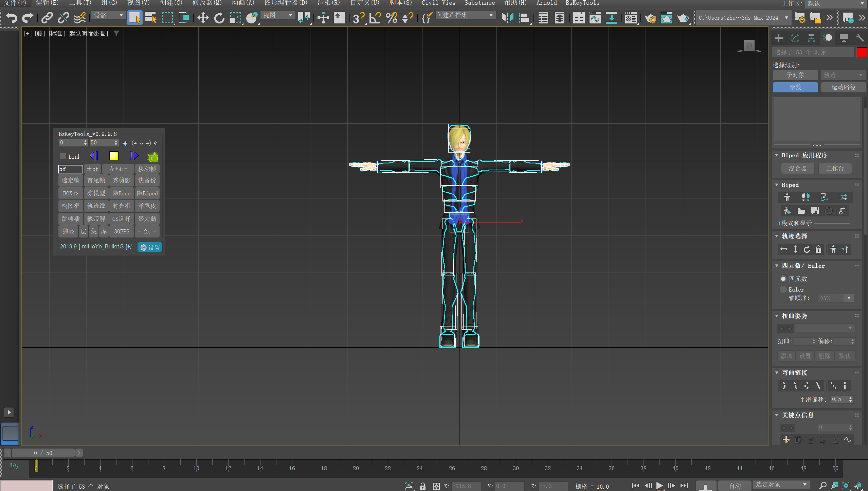Toggle Angle Snap icon
Screen dimensions: 868x491
(x=375, y=17)
